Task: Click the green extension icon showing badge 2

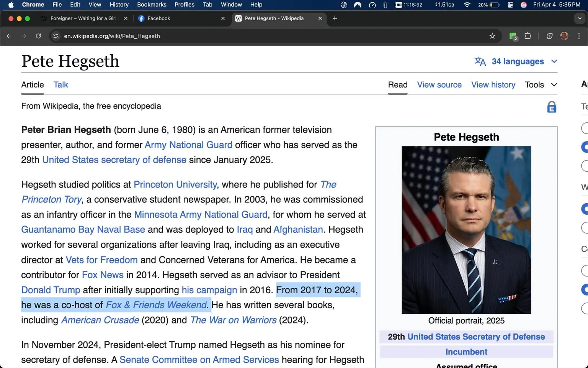Action: [513, 36]
